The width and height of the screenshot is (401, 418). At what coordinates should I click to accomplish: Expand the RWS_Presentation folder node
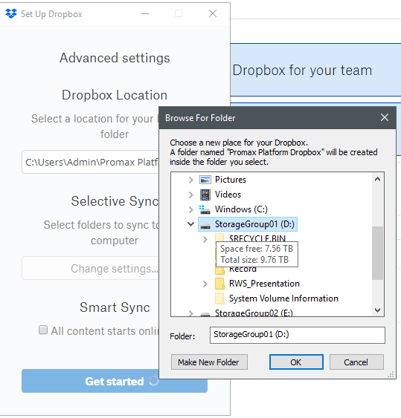[x=205, y=284]
